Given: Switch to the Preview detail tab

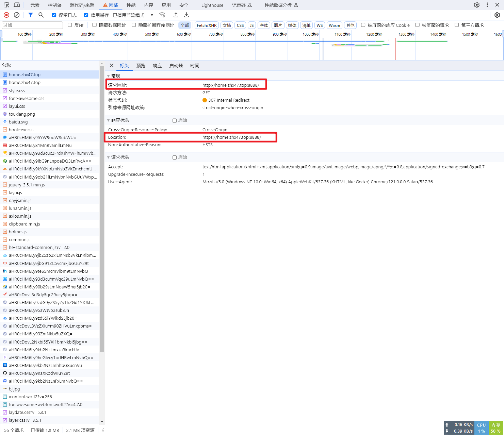Looking at the screenshot, I should point(141,66).
